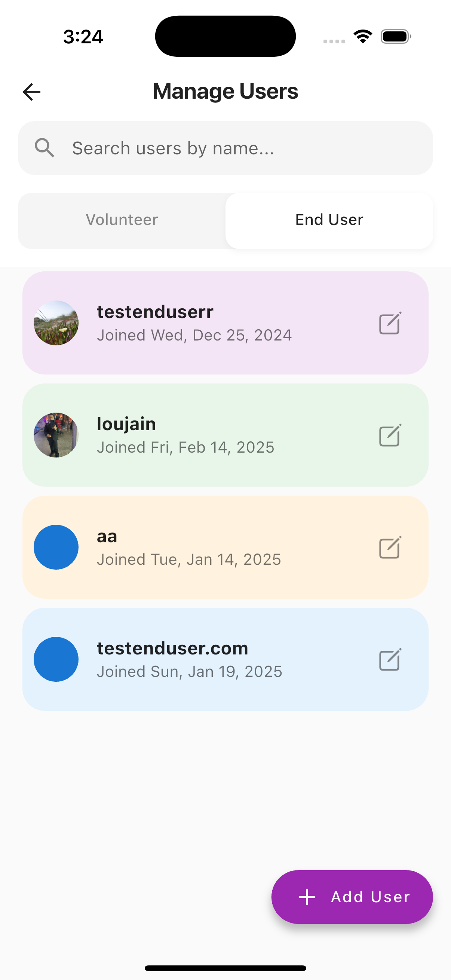Select the End User tab
This screenshot has width=451, height=980.
click(328, 219)
